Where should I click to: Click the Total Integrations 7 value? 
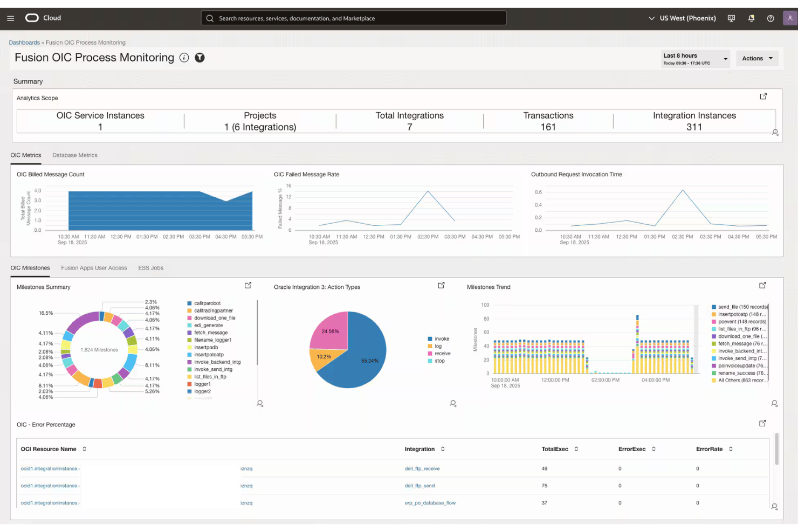click(410, 127)
